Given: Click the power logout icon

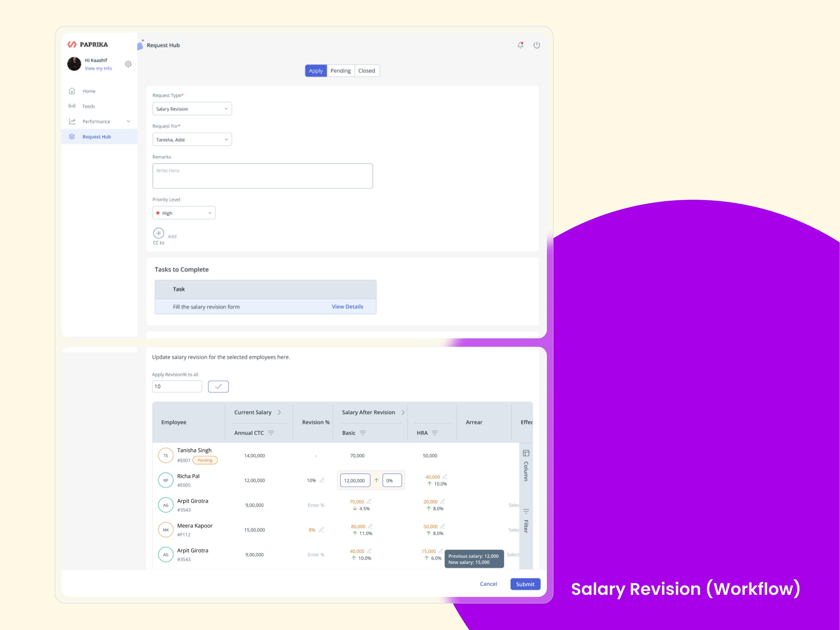Looking at the screenshot, I should [537, 45].
